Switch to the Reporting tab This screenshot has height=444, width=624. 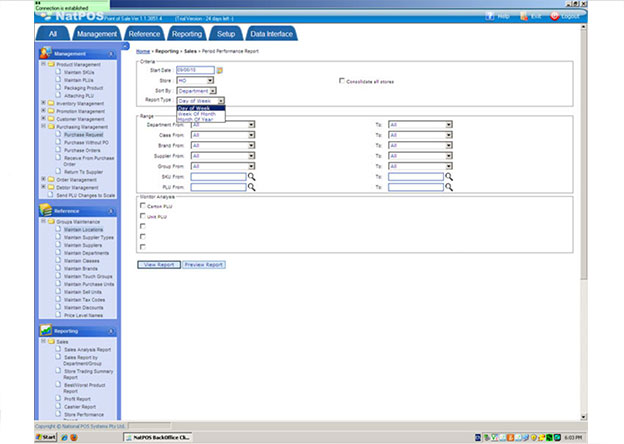click(x=187, y=34)
